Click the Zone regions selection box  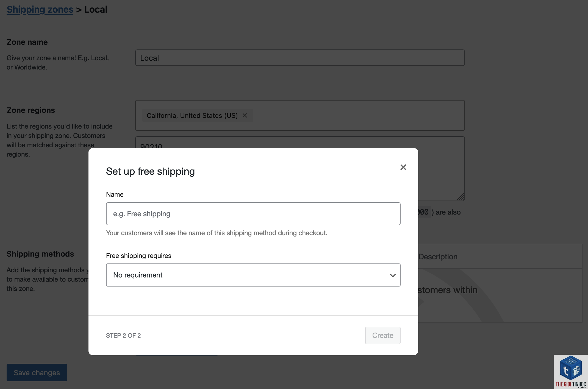coord(300,115)
